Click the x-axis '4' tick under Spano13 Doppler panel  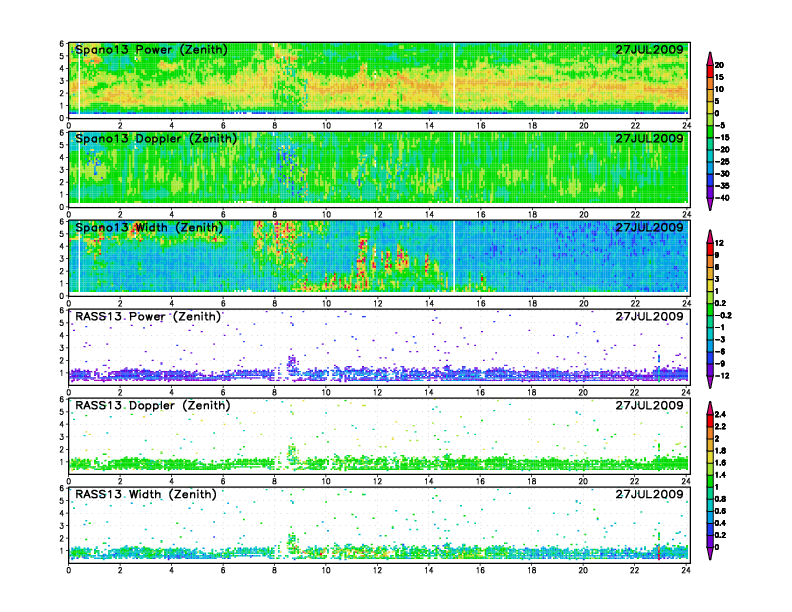click(172, 215)
